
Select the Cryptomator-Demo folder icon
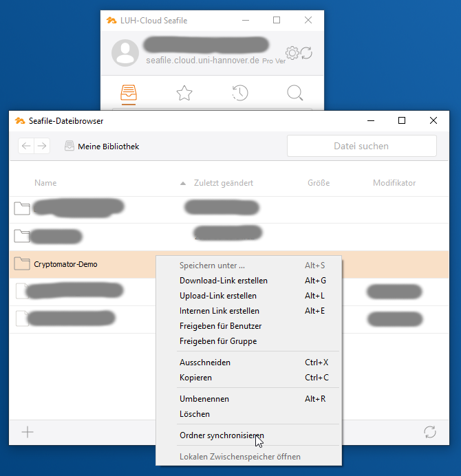tap(22, 263)
